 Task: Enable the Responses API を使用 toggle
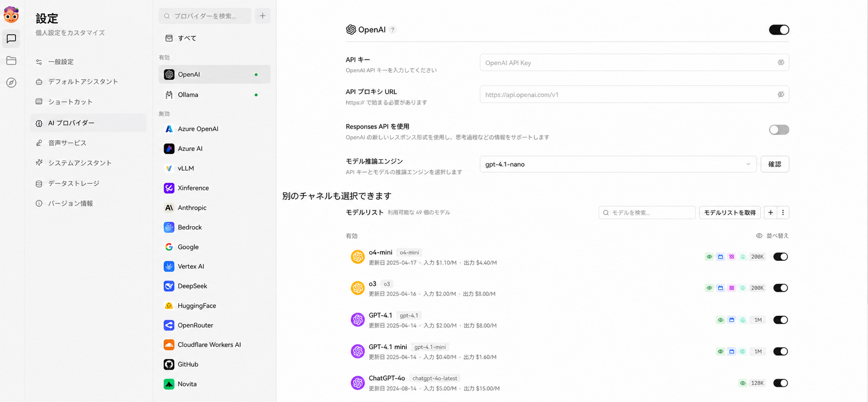click(x=779, y=130)
